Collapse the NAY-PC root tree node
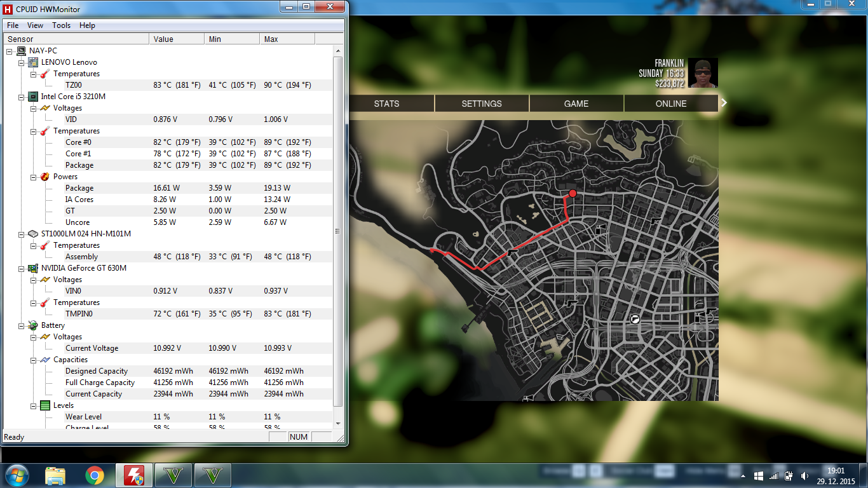The image size is (868, 488). click(10, 51)
